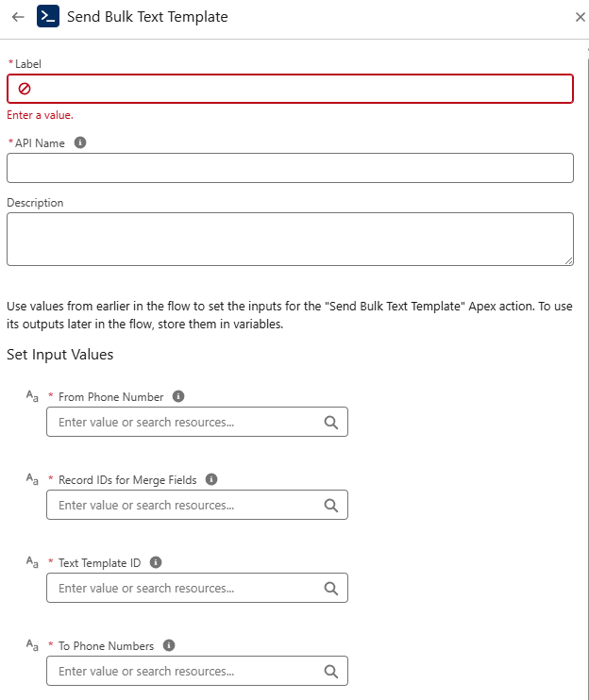Click search icon in To Phone Numbers field
Viewport: 589px width, 700px height.
(331, 672)
